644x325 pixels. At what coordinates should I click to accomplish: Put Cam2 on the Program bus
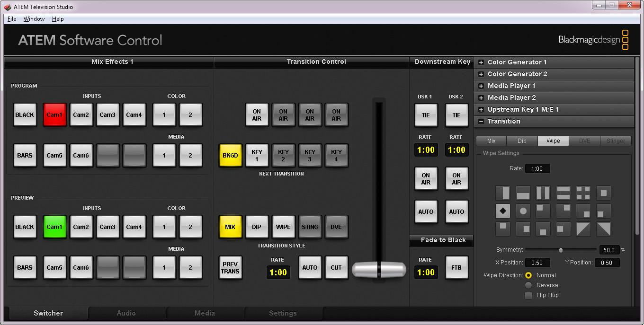tap(81, 115)
